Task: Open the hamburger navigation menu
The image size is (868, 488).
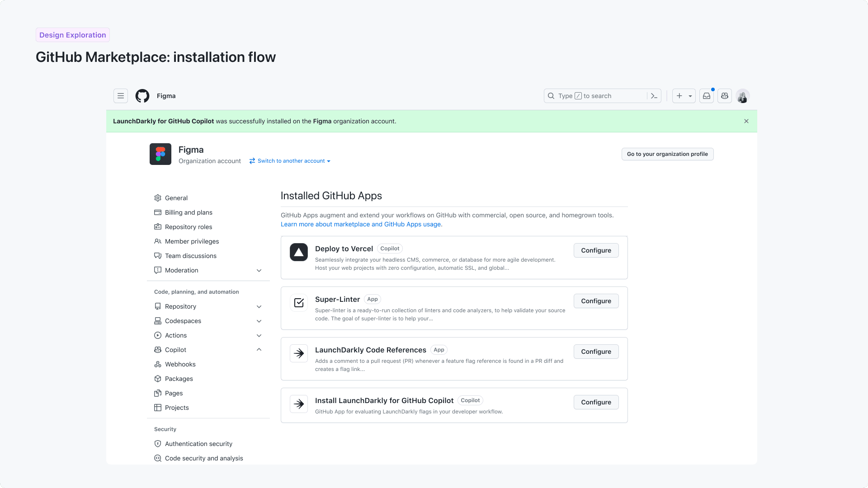Action: (x=120, y=96)
